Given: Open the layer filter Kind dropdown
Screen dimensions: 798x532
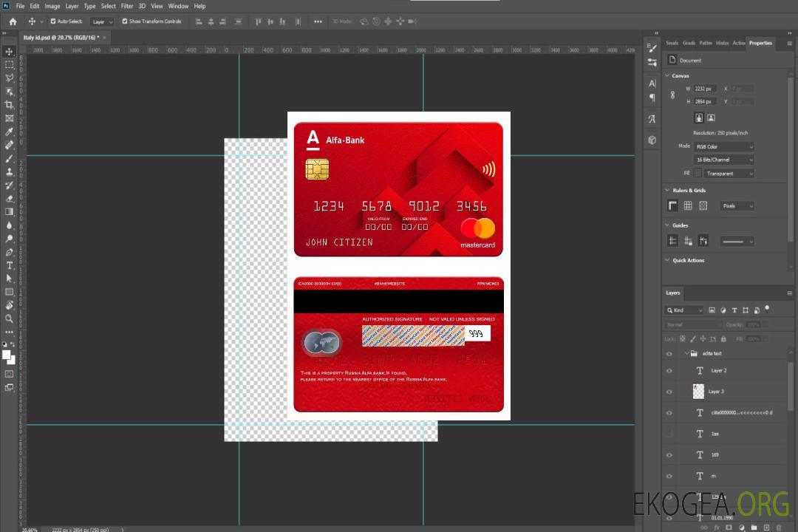Looking at the screenshot, I should click(684, 310).
